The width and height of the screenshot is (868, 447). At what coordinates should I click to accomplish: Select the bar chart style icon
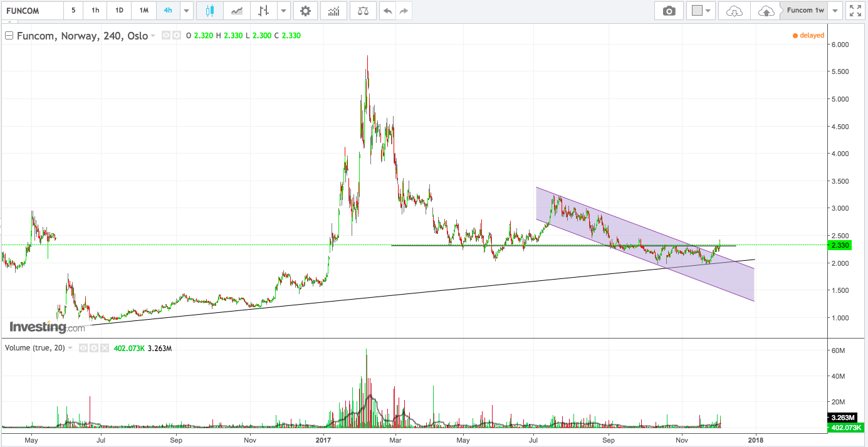tap(264, 11)
